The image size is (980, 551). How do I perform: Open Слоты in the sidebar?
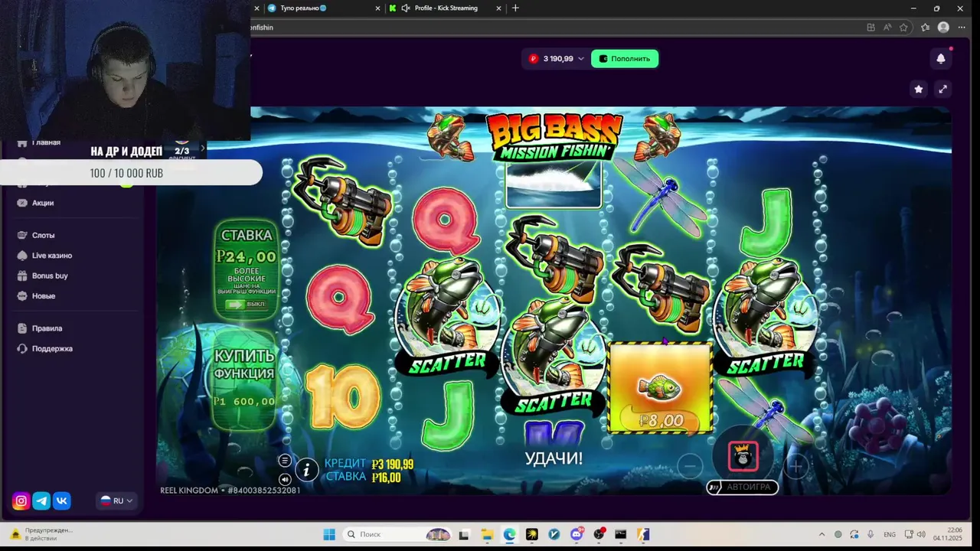tap(43, 235)
